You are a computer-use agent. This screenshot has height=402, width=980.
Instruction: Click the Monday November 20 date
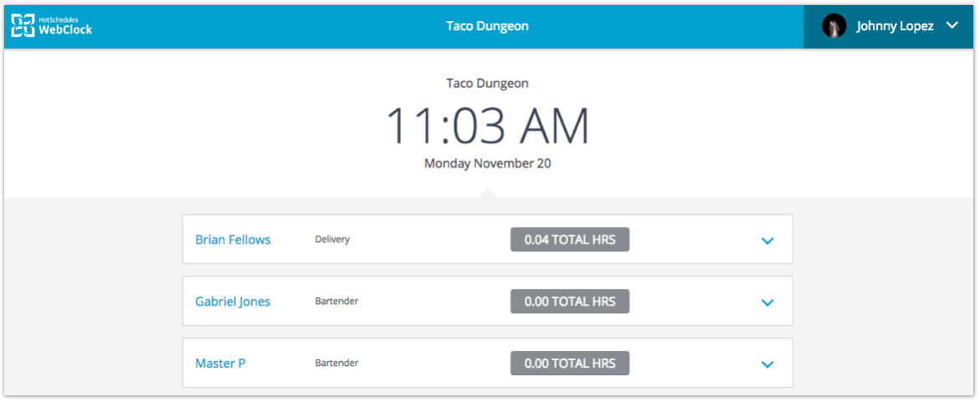(x=488, y=164)
